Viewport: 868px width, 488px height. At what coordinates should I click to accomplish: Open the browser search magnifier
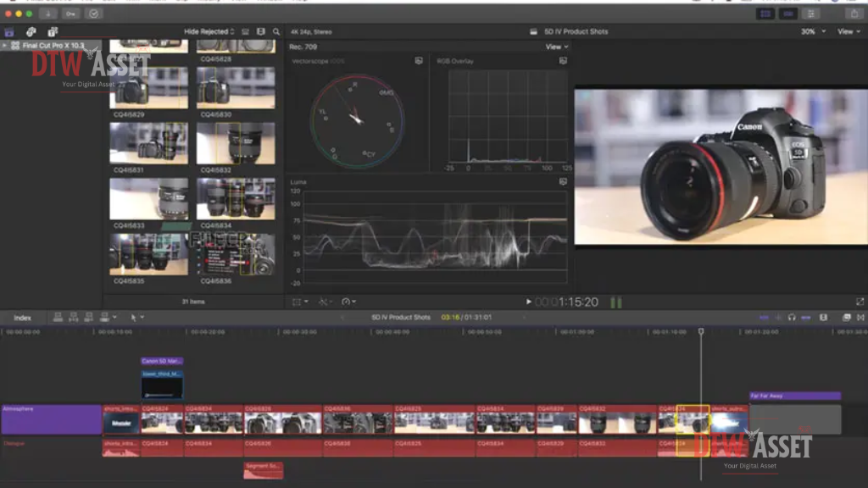276,32
